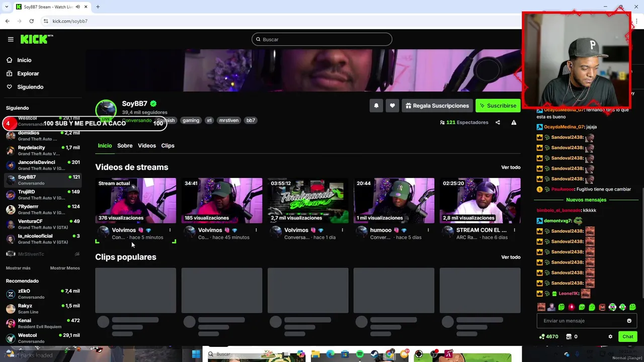Click the heart follow button

coord(392,106)
